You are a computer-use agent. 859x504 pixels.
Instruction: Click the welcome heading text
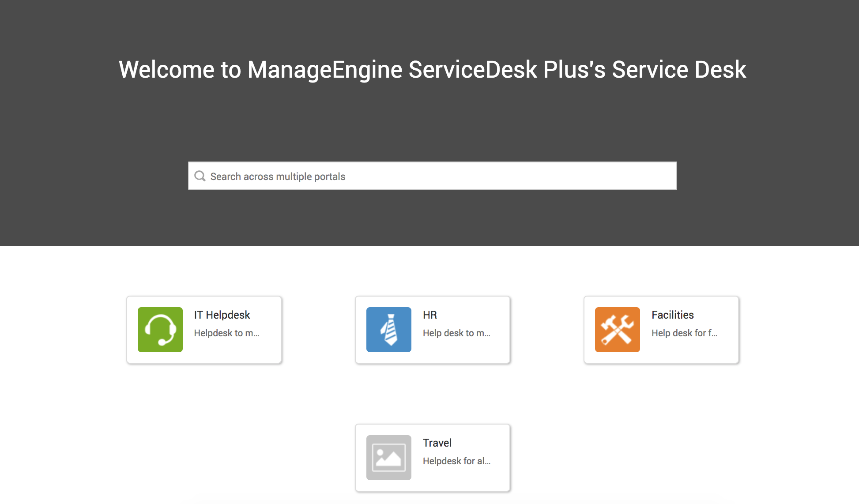pyautogui.click(x=432, y=70)
